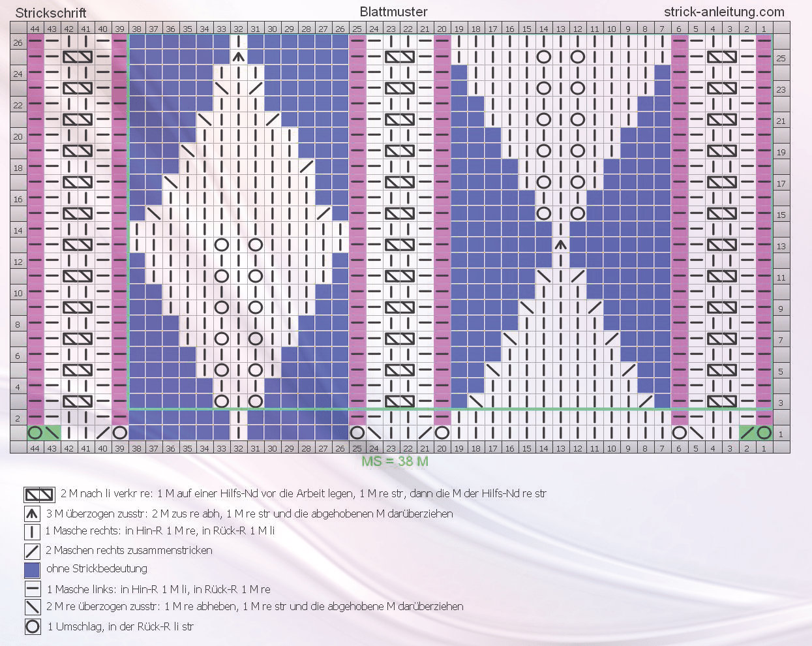Click the legend text '2 Maschen rechts zusammenstricken'
Screen dimensions: 812x646
[129, 550]
